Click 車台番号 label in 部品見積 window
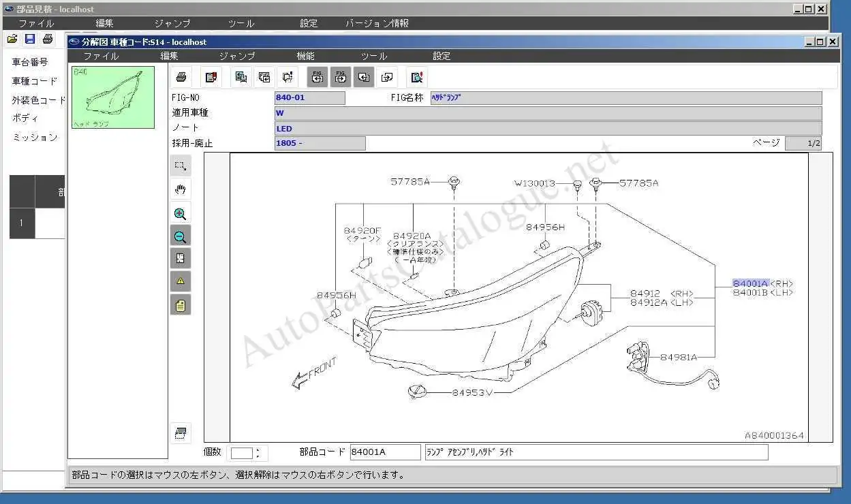 click(30, 62)
